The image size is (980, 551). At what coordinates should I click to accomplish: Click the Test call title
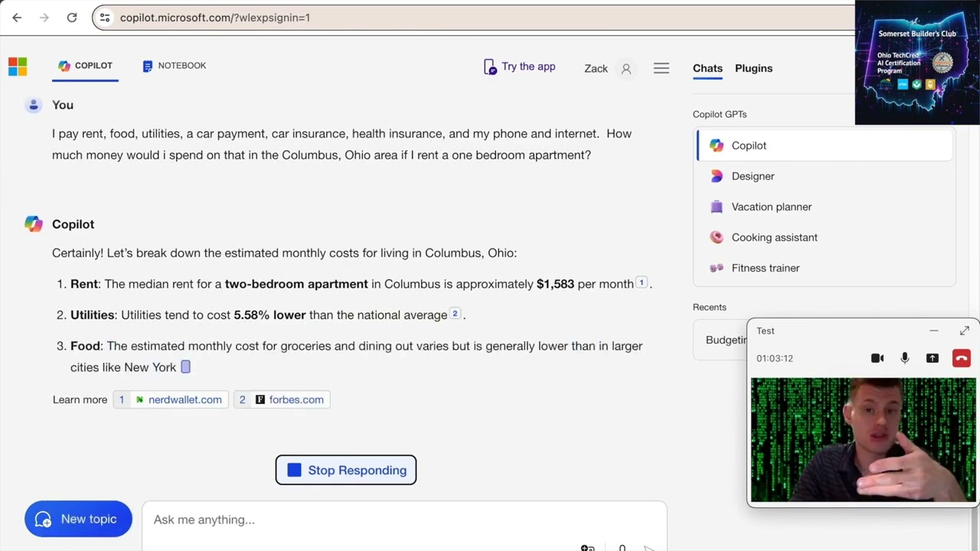(x=766, y=331)
